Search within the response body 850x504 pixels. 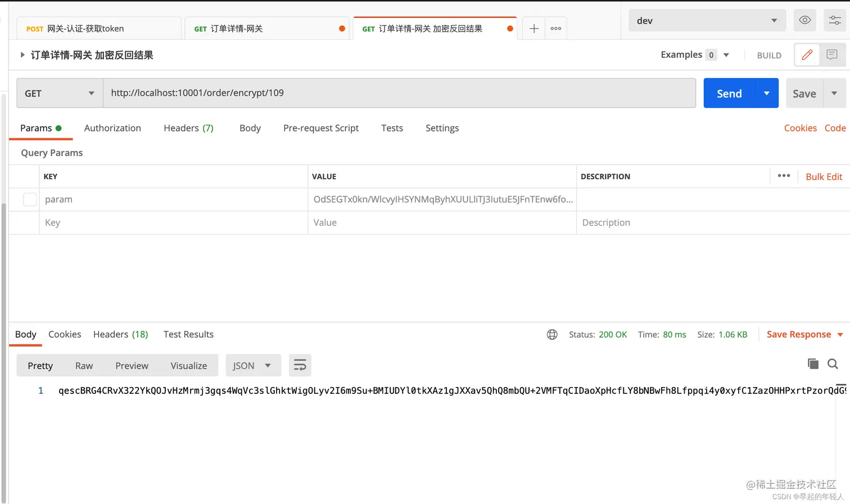[x=833, y=364]
